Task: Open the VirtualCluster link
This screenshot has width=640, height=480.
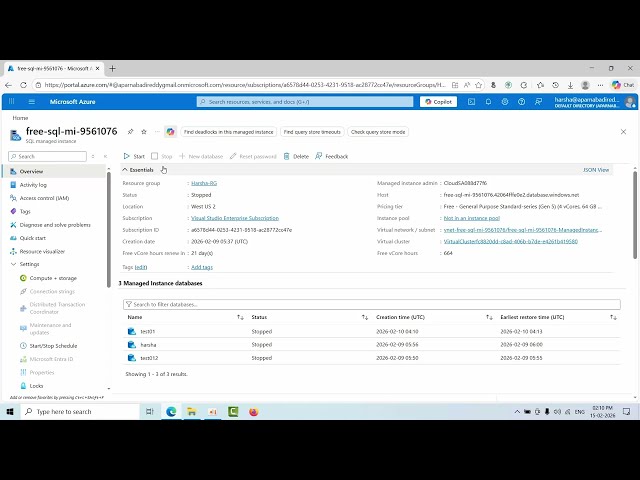Action: (x=511, y=242)
